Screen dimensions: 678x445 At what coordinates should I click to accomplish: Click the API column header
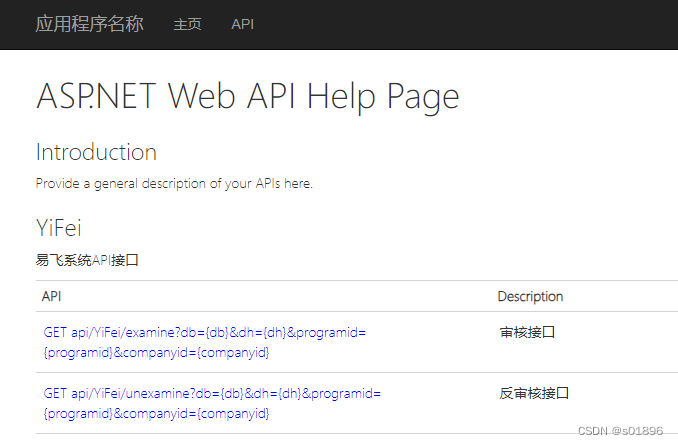(51, 297)
